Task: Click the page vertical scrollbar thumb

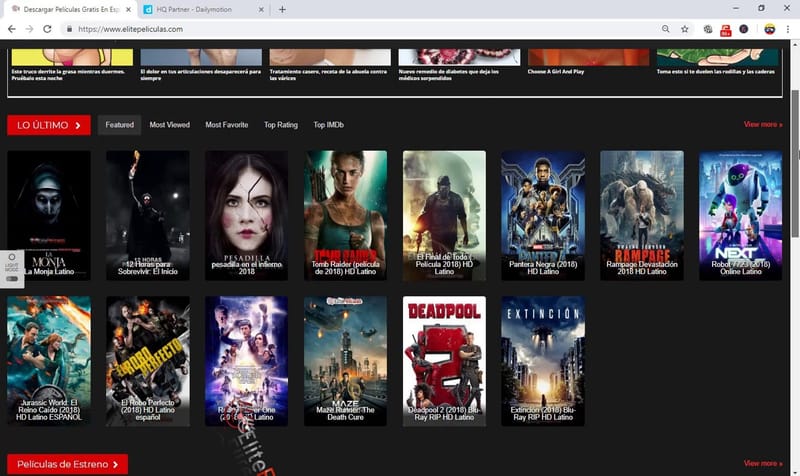Action: click(795, 163)
